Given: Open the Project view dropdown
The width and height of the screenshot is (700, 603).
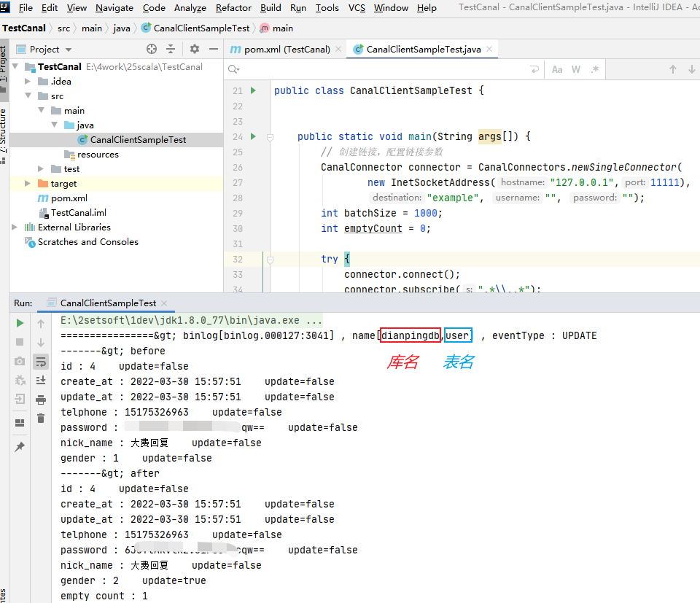Looking at the screenshot, I should pyautogui.click(x=69, y=50).
